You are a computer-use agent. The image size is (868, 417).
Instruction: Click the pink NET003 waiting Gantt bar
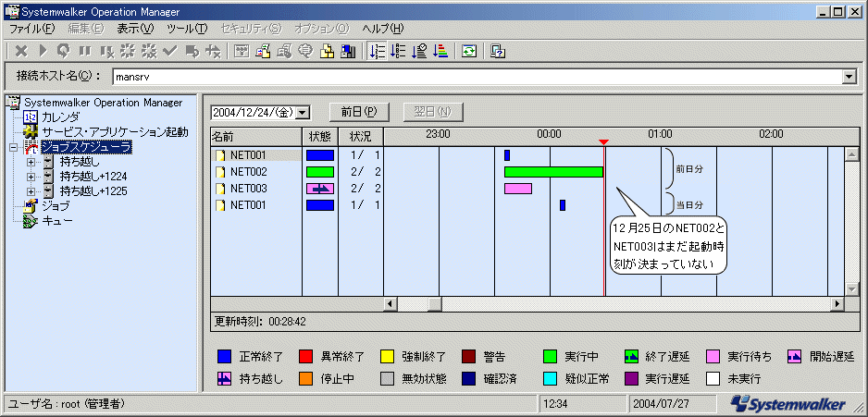[518, 189]
